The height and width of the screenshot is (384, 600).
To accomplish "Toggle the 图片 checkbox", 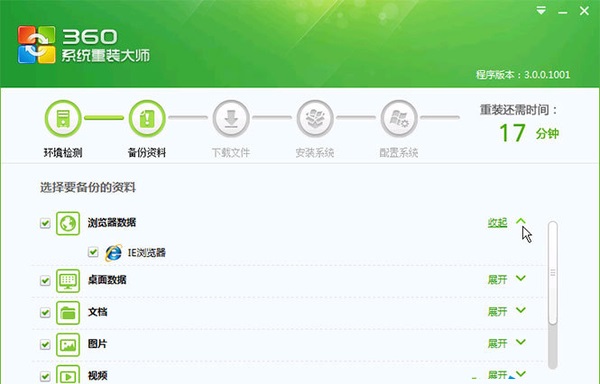I will [45, 345].
